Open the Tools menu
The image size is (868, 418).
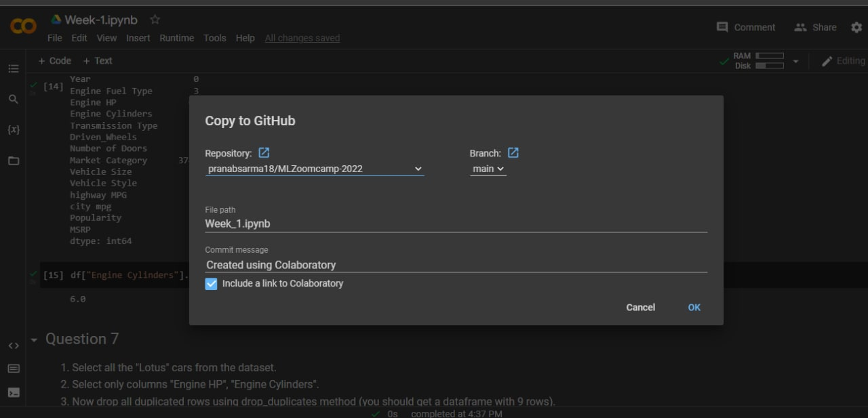(215, 38)
